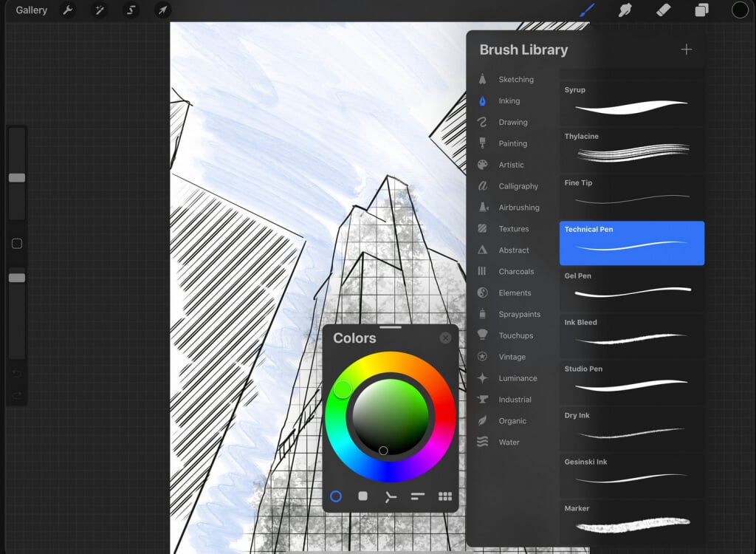Click the Industrial anvil icon

[482, 400]
